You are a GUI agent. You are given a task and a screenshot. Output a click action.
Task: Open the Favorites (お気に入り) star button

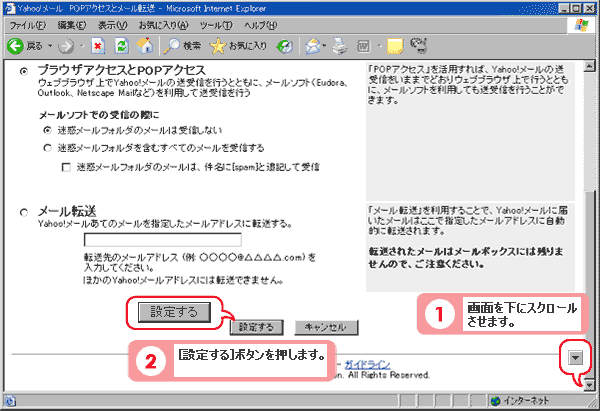pyautogui.click(x=238, y=46)
